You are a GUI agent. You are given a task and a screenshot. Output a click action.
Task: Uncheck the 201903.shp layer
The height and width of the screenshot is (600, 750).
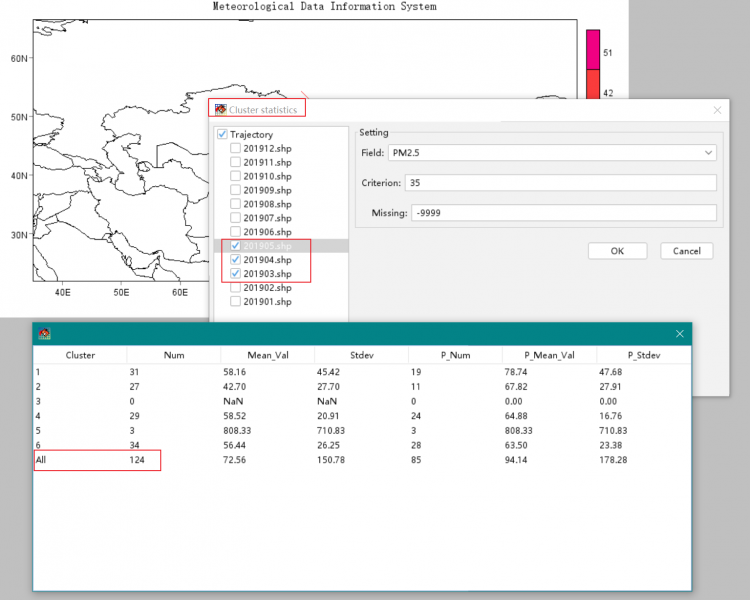[x=235, y=274]
